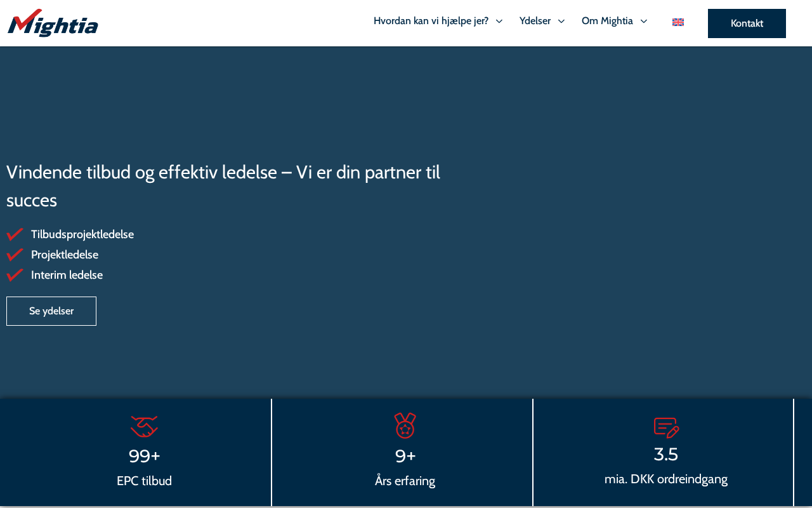Viewport: 812px width, 508px height.
Task: Click the red checkmark beside Interim ledelse
Action: (x=15, y=275)
